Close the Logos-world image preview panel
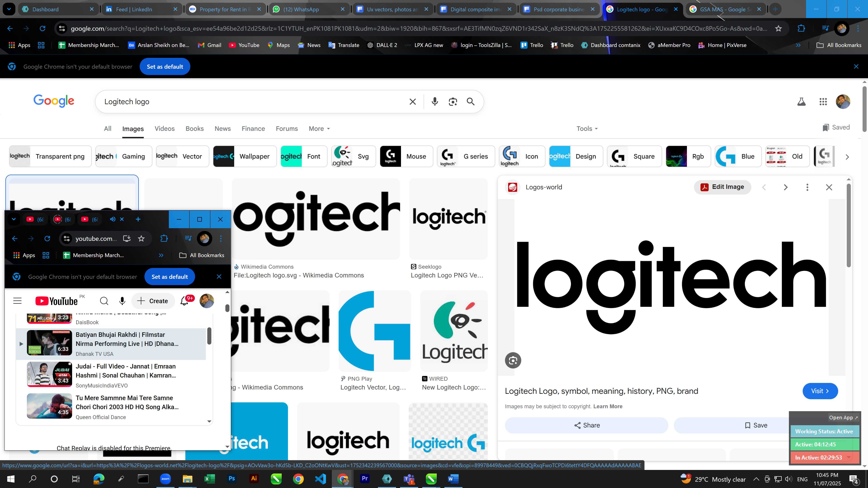The width and height of the screenshot is (868, 488). tap(829, 187)
